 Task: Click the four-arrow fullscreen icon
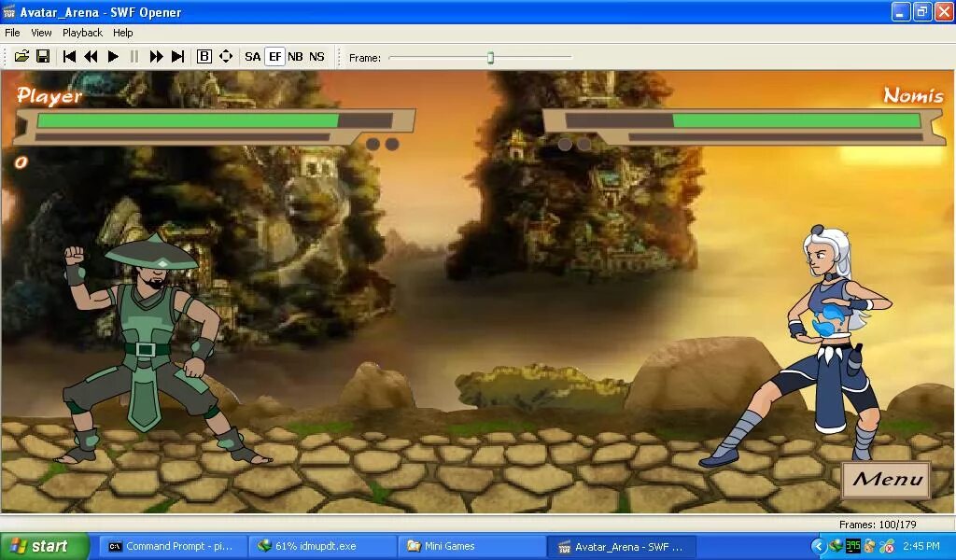pyautogui.click(x=226, y=57)
